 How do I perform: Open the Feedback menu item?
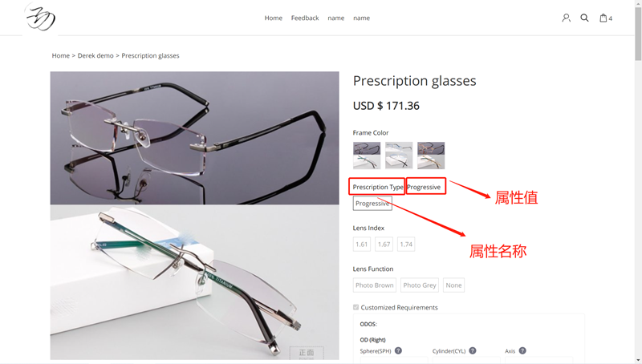[305, 18]
